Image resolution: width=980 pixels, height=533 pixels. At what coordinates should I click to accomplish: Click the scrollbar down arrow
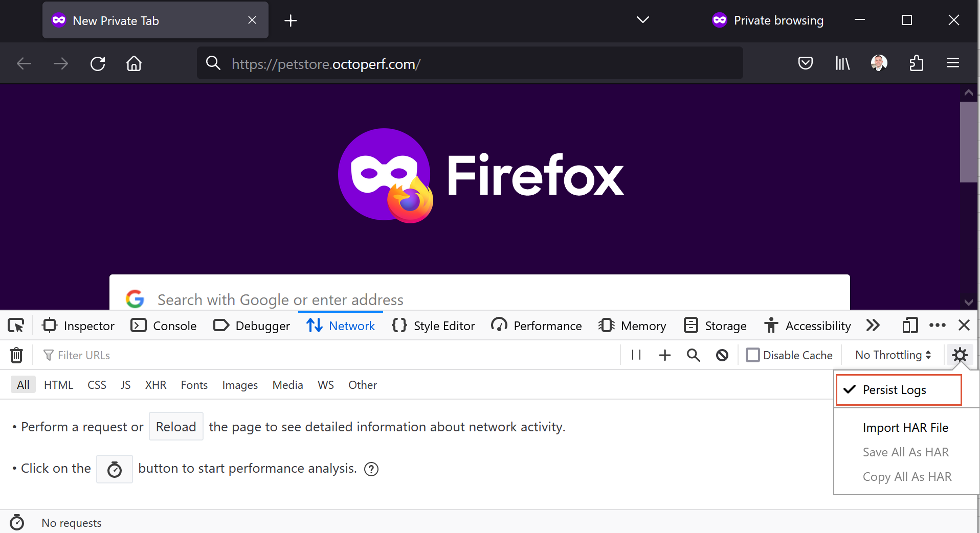tap(968, 302)
